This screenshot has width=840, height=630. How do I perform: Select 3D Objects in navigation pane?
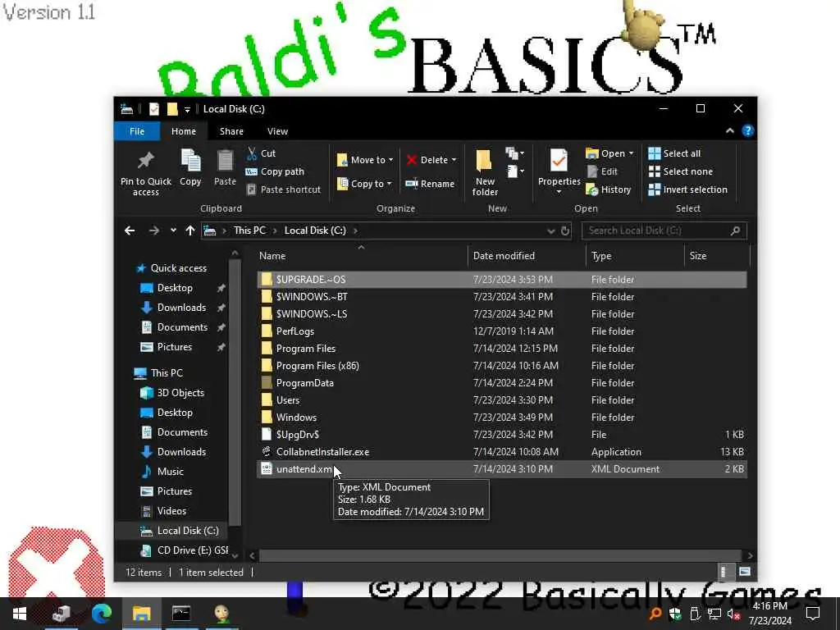click(180, 393)
